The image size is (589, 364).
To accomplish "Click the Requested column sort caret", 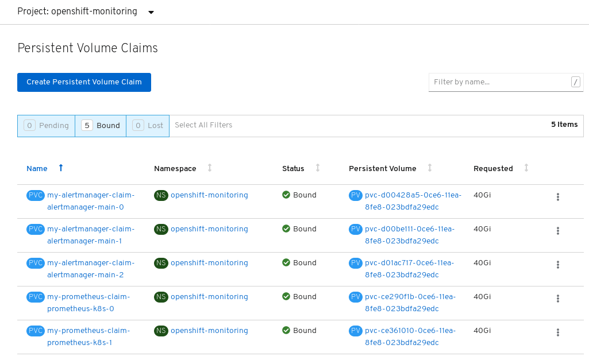I will 526,168.
